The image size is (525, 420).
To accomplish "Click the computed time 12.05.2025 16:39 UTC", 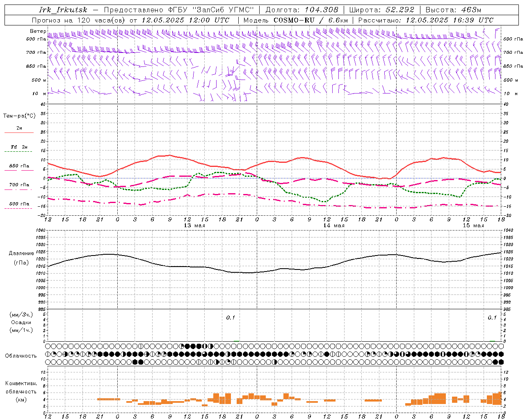I will [450, 20].
